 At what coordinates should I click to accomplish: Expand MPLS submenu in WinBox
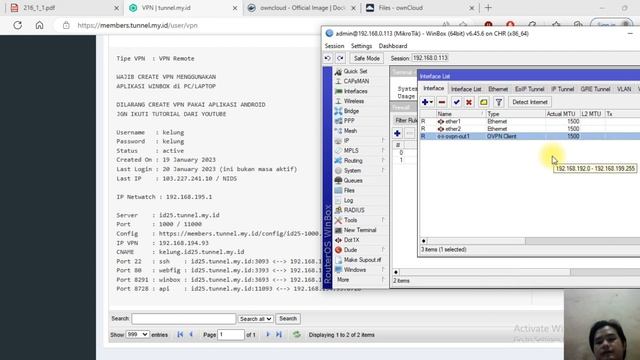click(x=359, y=151)
